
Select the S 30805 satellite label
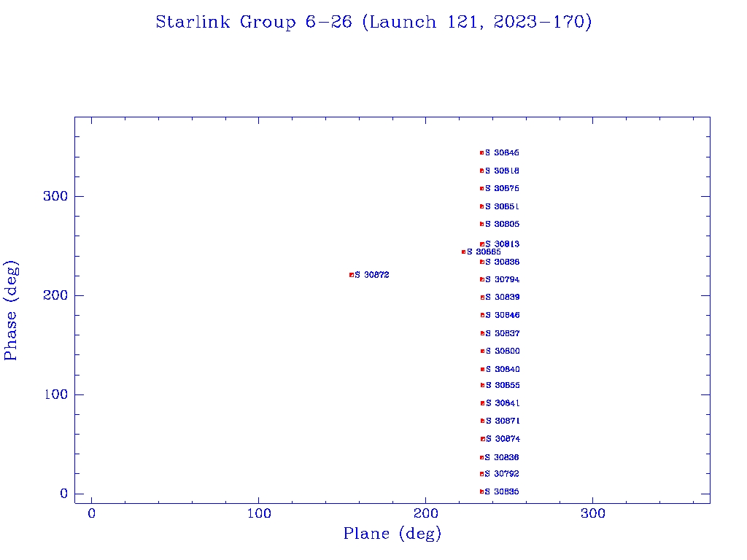(502, 224)
